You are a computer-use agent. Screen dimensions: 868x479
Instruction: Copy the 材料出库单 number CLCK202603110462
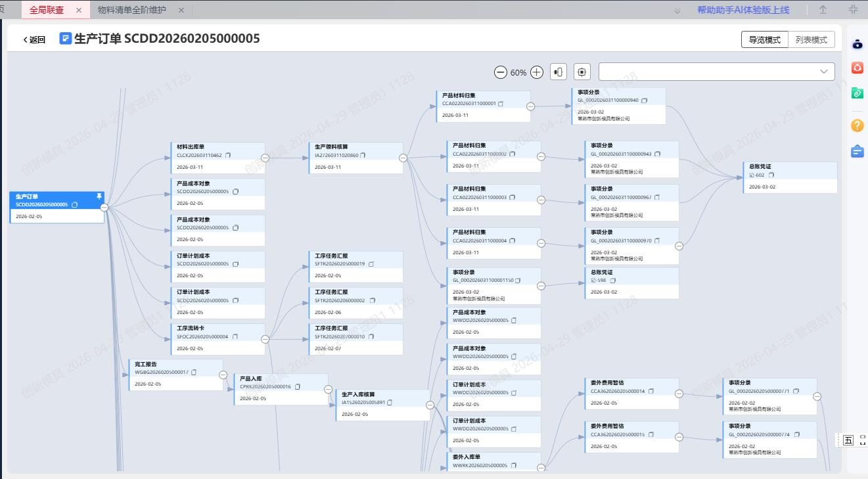click(228, 156)
